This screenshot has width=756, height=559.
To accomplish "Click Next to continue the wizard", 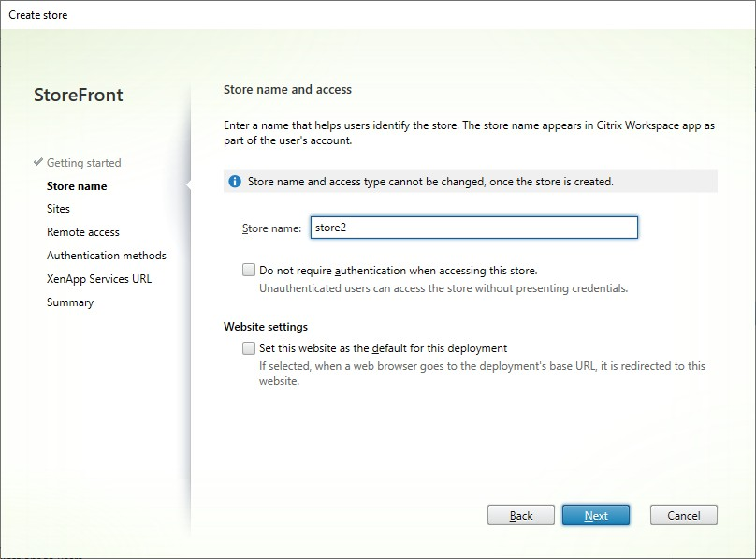I will point(596,515).
